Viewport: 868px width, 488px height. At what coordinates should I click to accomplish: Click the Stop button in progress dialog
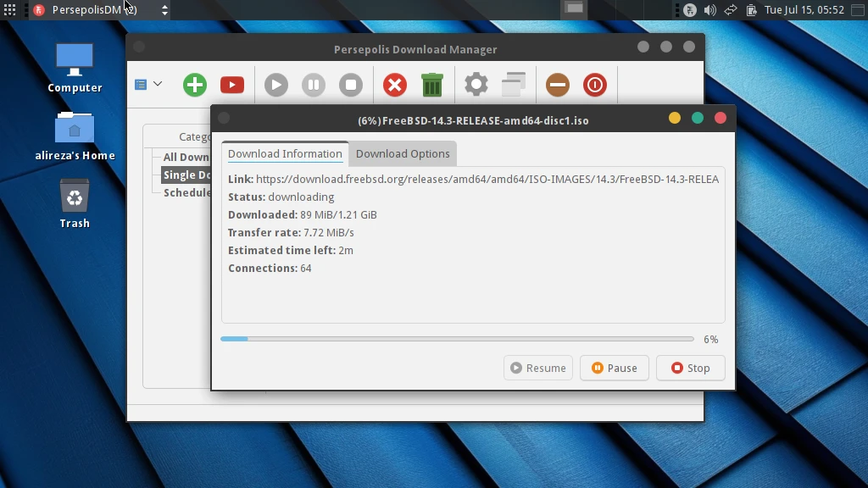(690, 368)
